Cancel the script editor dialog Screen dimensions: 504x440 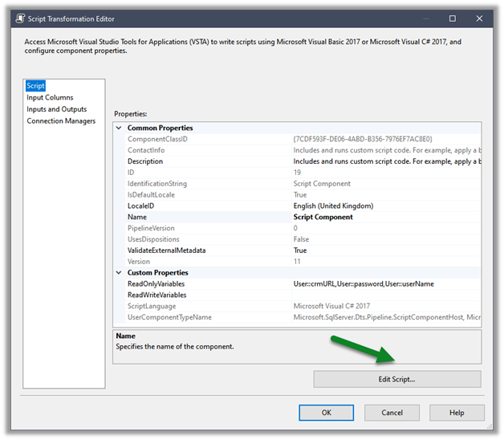pyautogui.click(x=392, y=413)
